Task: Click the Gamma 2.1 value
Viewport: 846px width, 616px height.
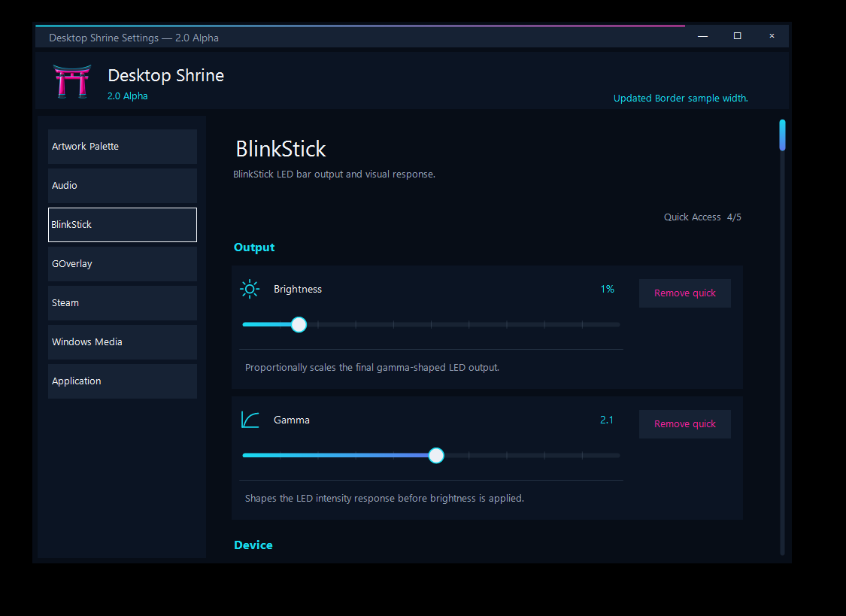Action: [606, 420]
